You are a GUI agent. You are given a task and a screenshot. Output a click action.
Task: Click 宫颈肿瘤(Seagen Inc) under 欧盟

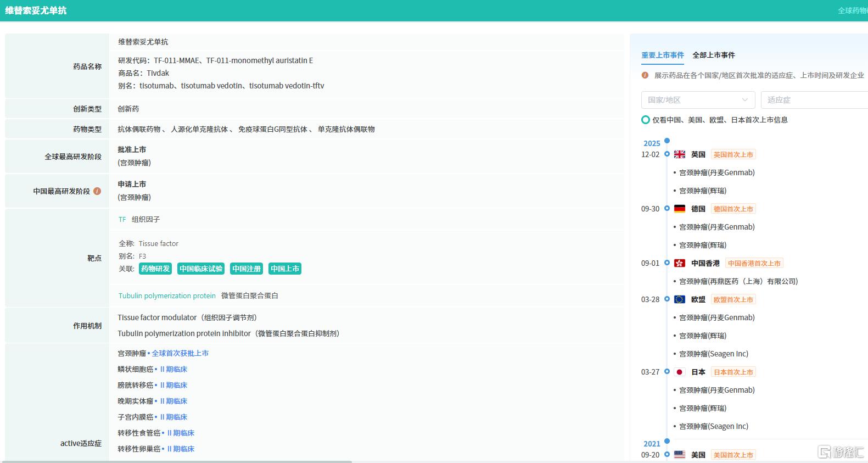(714, 354)
